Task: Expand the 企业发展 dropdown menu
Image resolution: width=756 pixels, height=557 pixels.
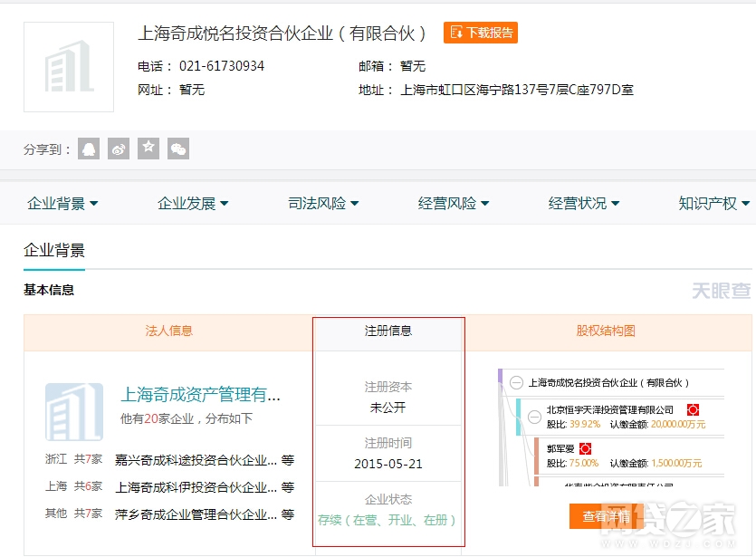Action: pyautogui.click(x=193, y=204)
